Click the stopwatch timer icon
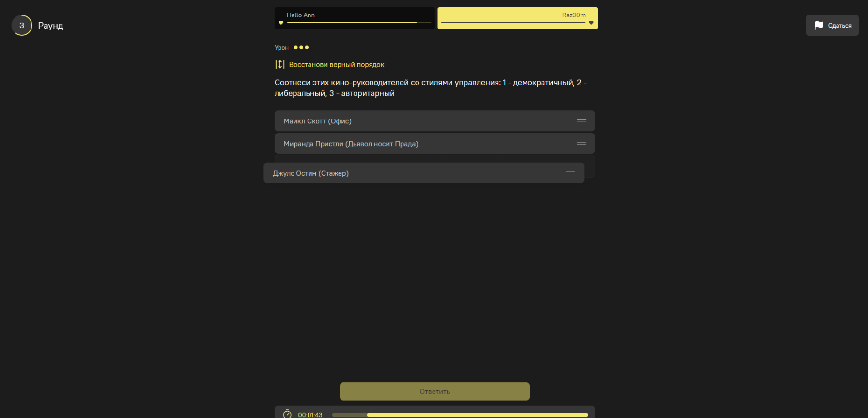The width and height of the screenshot is (868, 418). point(287,414)
